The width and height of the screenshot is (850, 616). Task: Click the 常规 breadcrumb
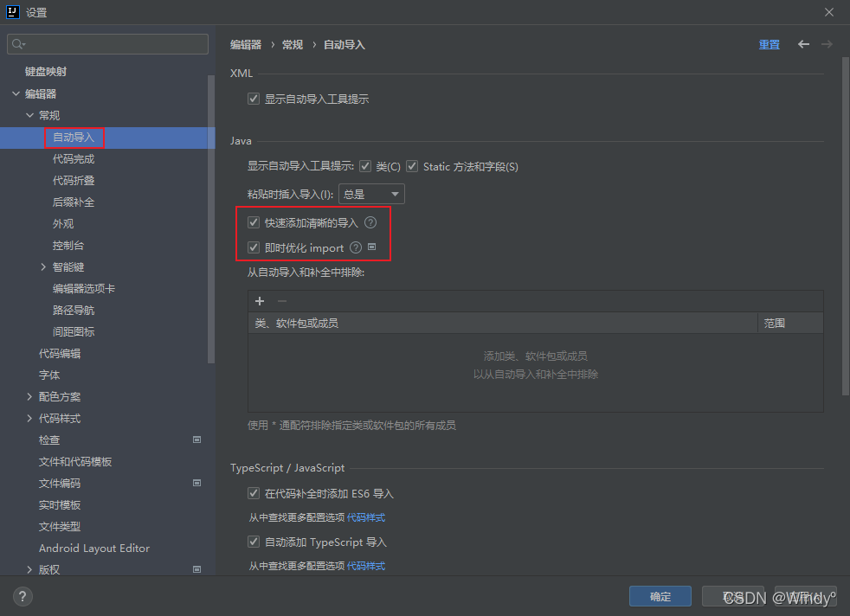293,44
